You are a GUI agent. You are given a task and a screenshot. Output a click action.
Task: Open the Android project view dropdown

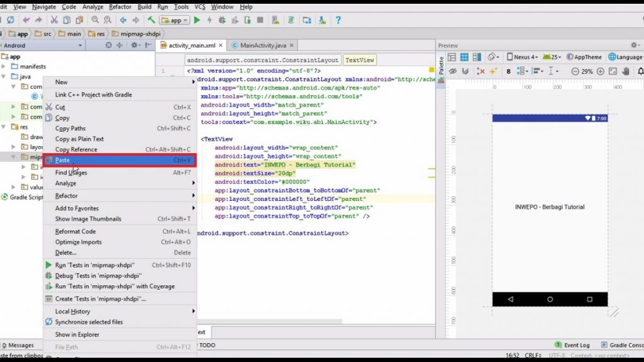pos(43,45)
